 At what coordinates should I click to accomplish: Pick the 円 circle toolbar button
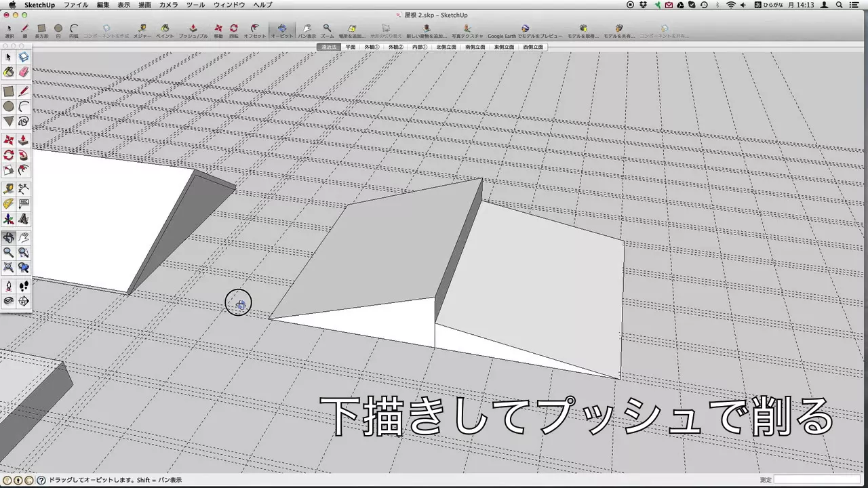[x=58, y=30]
